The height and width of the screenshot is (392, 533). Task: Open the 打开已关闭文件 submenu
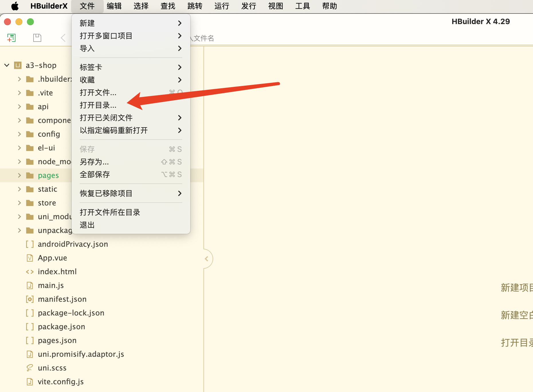[x=131, y=118]
